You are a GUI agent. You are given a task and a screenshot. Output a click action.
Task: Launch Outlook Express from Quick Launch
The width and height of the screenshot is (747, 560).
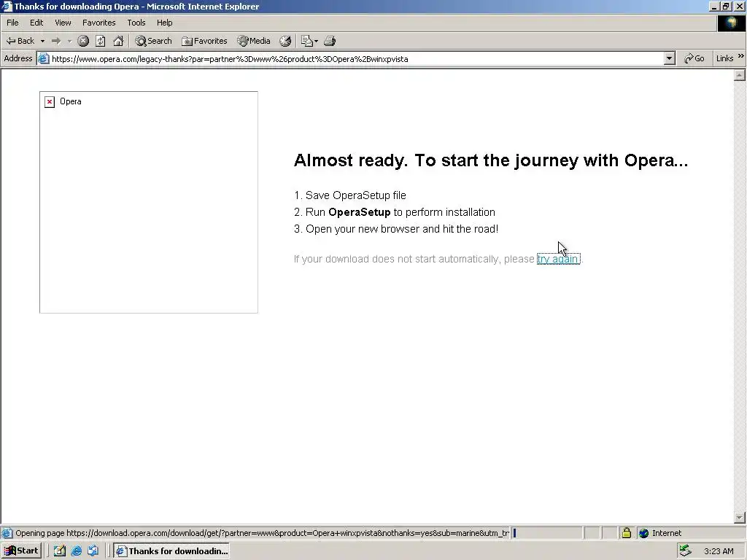pos(93,551)
